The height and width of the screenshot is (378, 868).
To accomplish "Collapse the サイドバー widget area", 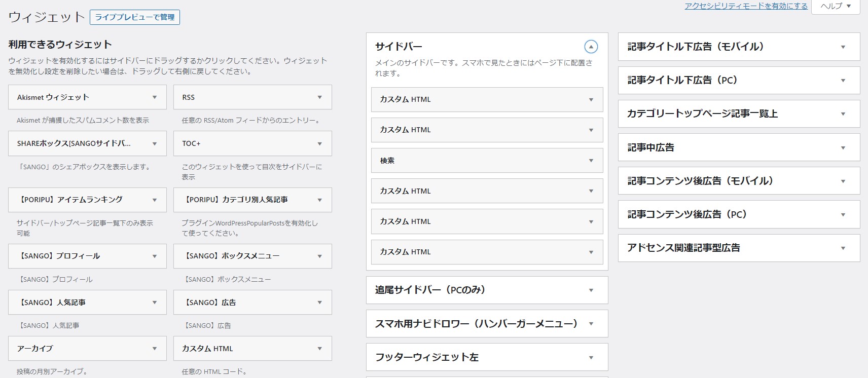I will (591, 47).
